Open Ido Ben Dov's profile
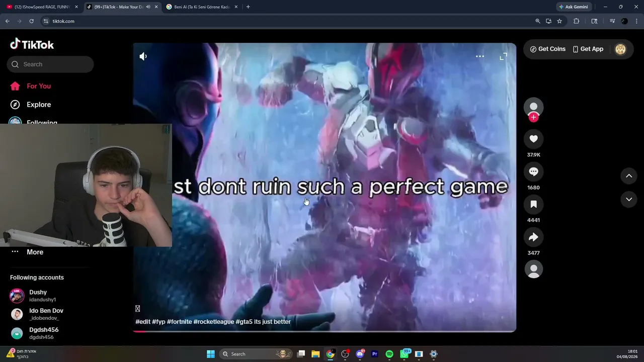The height and width of the screenshot is (362, 644). [x=38, y=314]
